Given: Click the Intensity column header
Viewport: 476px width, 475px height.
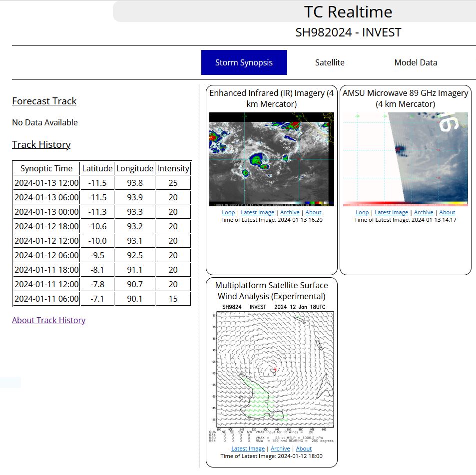Looking at the screenshot, I should pos(173,168).
